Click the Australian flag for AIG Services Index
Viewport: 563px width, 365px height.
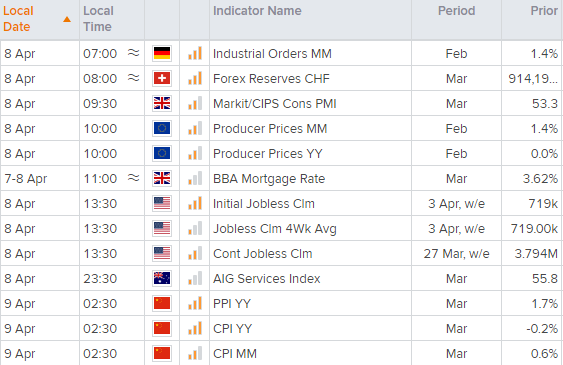click(x=162, y=279)
